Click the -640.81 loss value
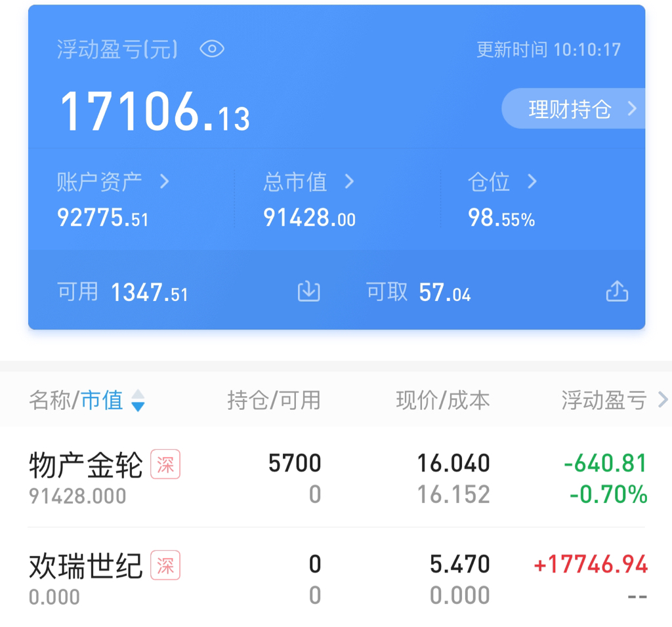The image size is (672, 627). click(605, 464)
